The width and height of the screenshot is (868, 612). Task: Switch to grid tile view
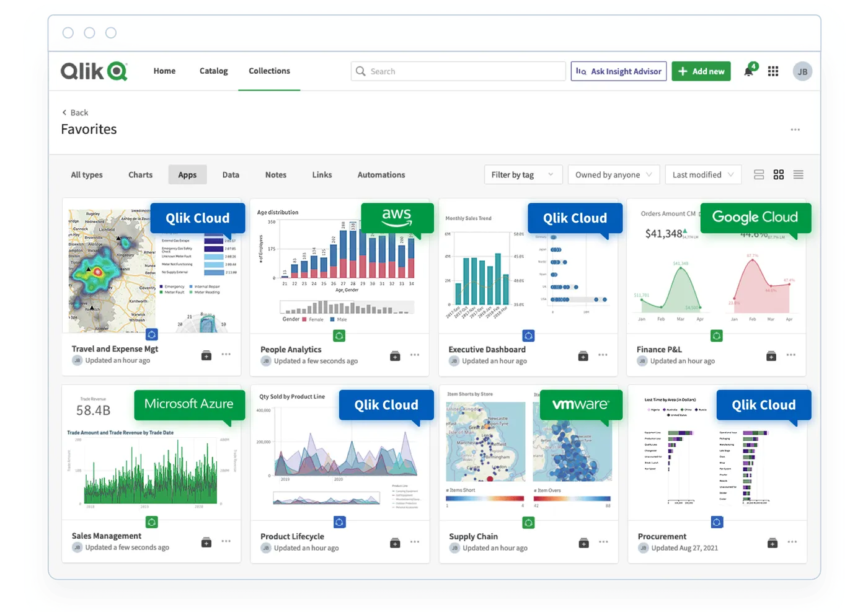tap(779, 175)
